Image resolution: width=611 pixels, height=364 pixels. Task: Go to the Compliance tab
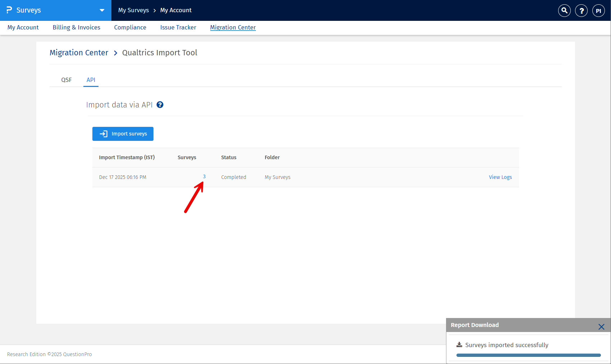[130, 27]
